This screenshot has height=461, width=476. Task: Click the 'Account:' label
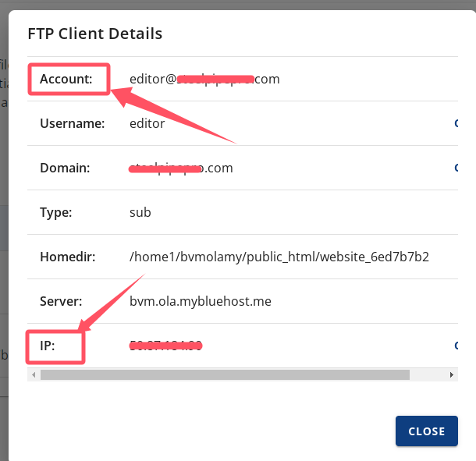[66, 79]
